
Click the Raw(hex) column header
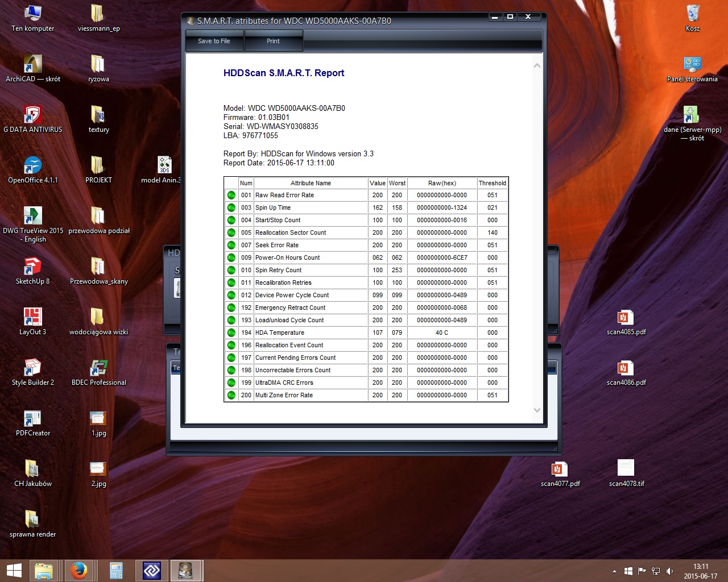[x=442, y=183]
